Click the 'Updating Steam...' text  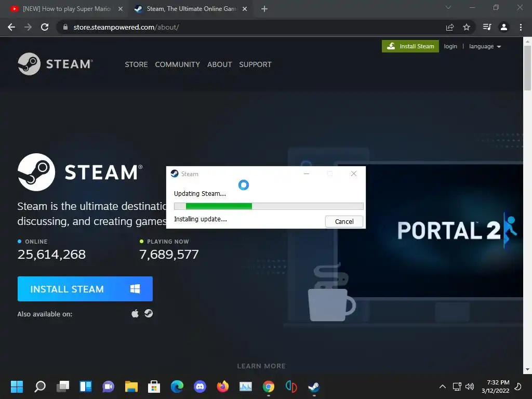coord(200,194)
